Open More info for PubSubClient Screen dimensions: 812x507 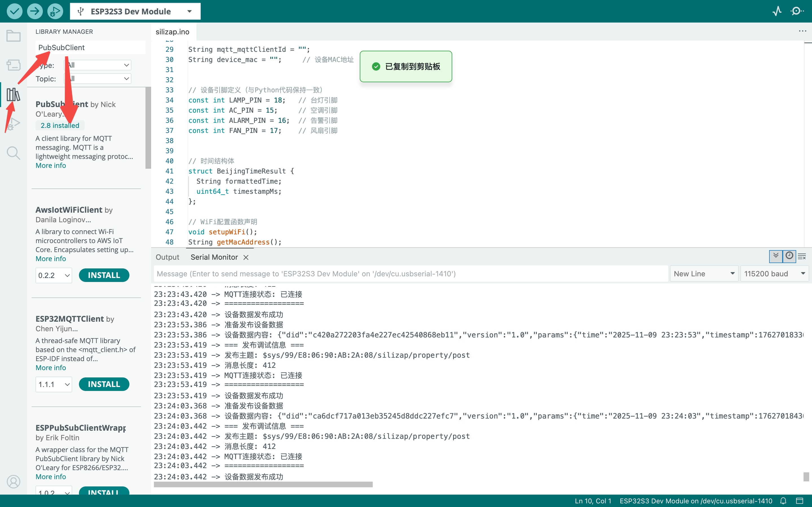tap(50, 165)
